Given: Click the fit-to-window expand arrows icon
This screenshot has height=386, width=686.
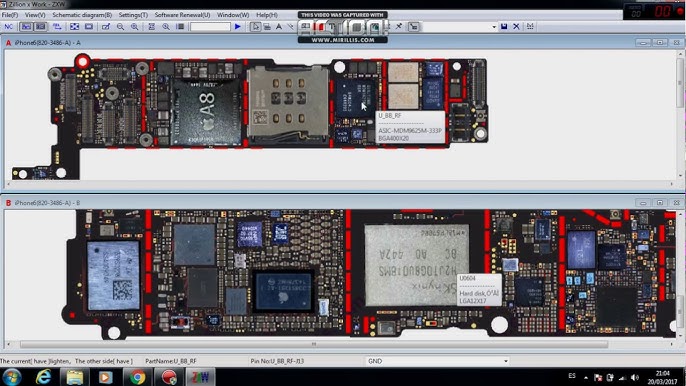Looking at the screenshot, I should [74, 27].
